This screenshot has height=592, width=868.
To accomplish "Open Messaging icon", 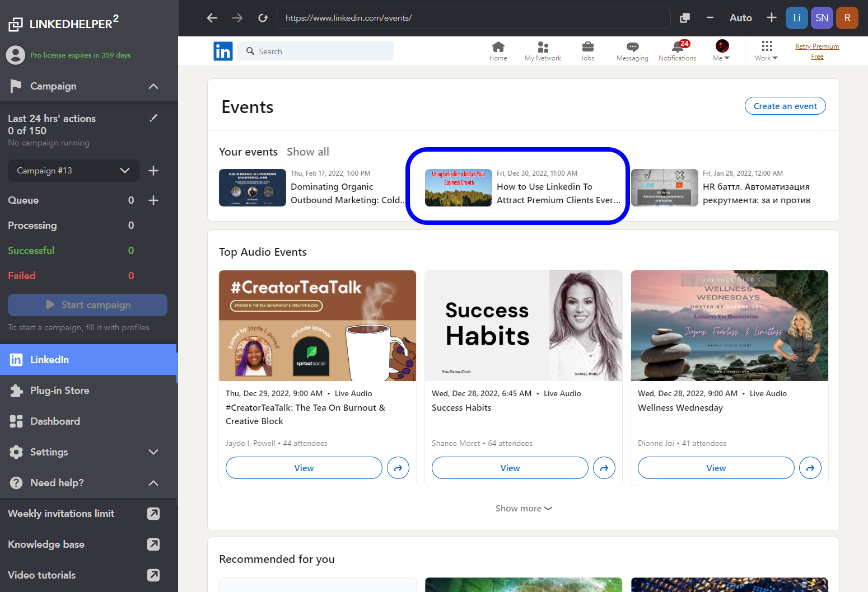I will (632, 51).
